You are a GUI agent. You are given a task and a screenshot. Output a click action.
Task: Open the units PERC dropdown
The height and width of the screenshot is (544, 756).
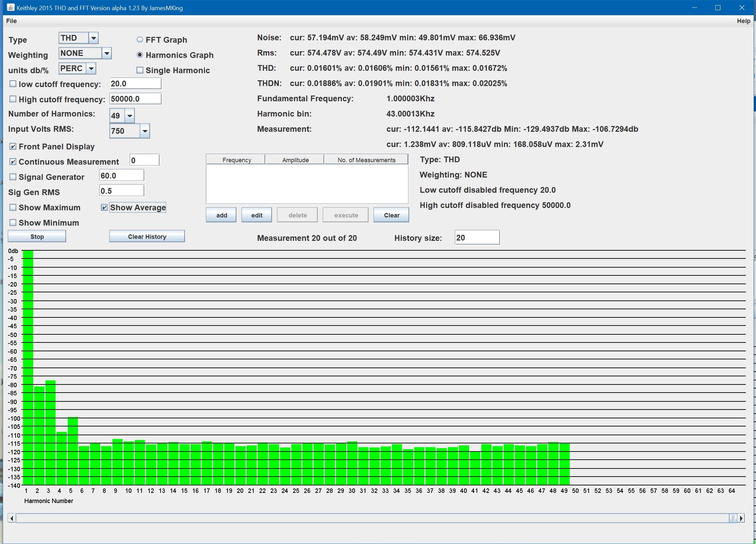point(91,68)
